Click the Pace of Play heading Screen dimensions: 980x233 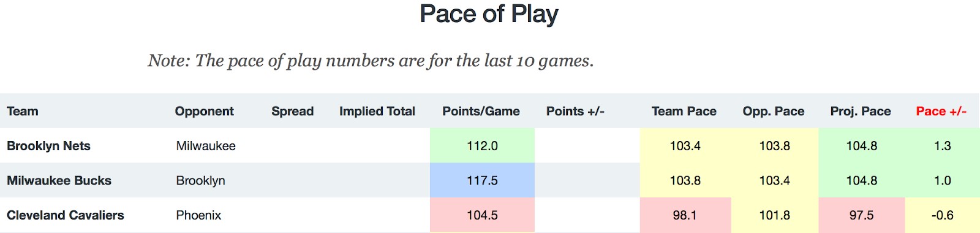(x=489, y=14)
